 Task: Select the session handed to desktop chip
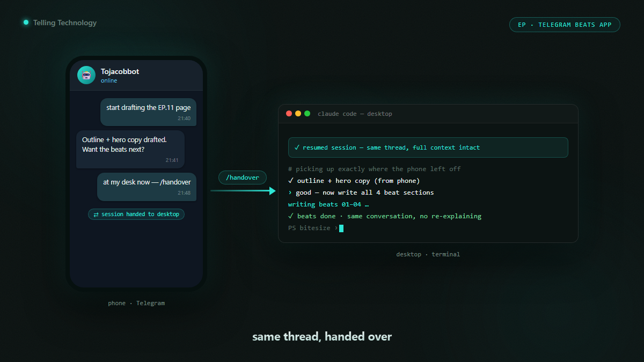136,214
